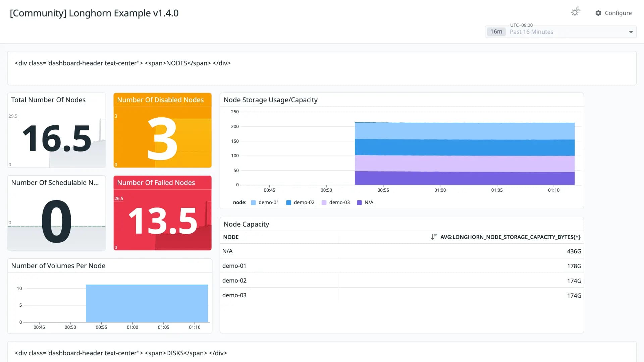The image size is (644, 362).
Task: Open the Number Of Disabled Nodes widget title
Action: pyautogui.click(x=160, y=100)
